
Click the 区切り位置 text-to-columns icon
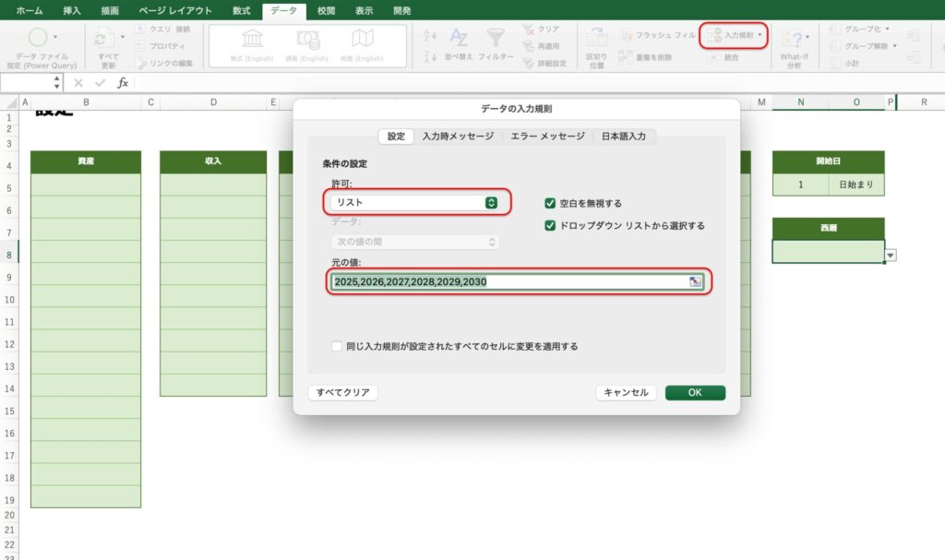point(596,39)
